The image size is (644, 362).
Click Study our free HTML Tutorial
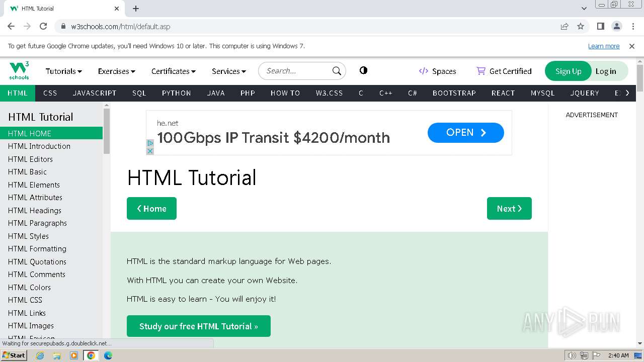[x=199, y=326]
